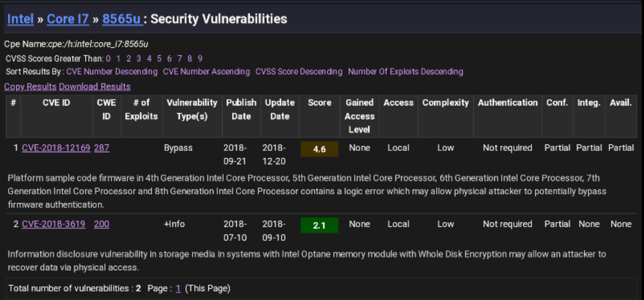This screenshot has width=644, height=300.
Task: Filter CVSS scores greater than 8
Action: [x=190, y=58]
